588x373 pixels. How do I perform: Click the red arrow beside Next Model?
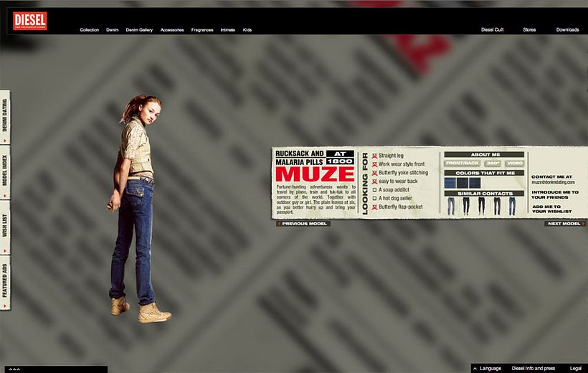[x=583, y=224]
